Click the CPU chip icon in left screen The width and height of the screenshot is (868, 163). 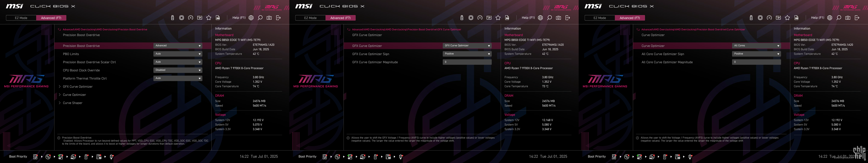click(x=182, y=18)
